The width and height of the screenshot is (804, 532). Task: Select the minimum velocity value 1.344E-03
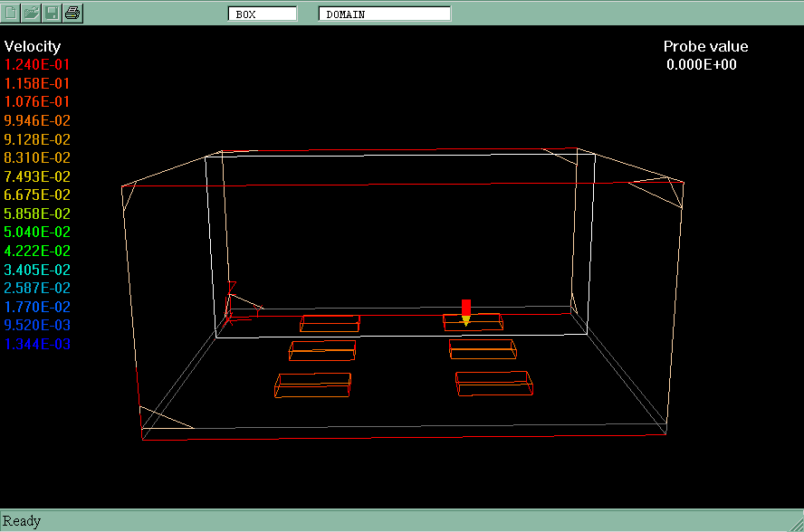tap(37, 344)
